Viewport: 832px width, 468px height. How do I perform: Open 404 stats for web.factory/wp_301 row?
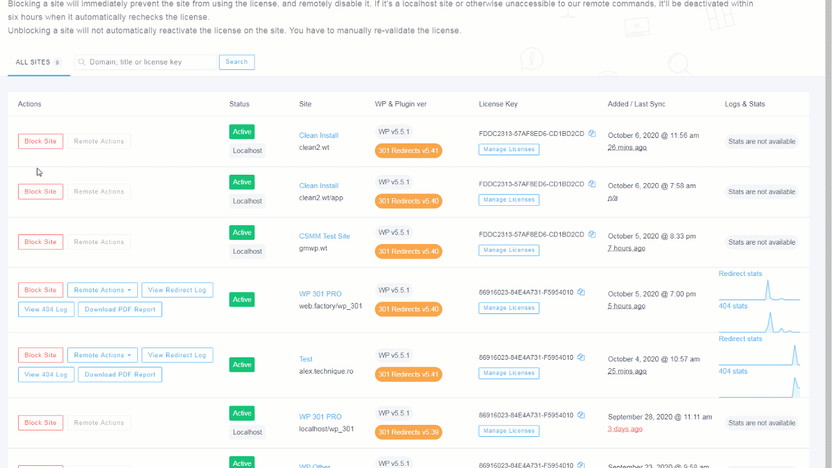pyautogui.click(x=733, y=306)
